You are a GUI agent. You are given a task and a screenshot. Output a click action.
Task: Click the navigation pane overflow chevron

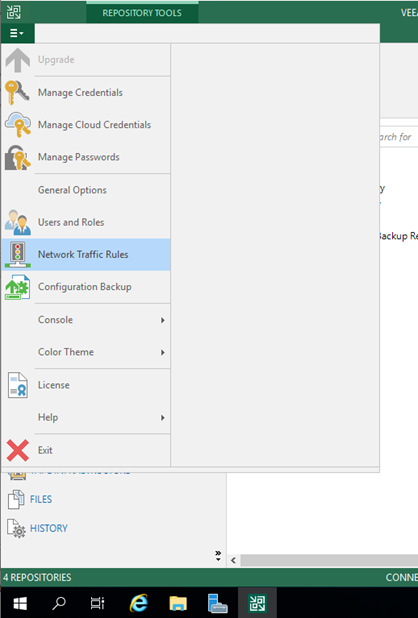(x=218, y=556)
